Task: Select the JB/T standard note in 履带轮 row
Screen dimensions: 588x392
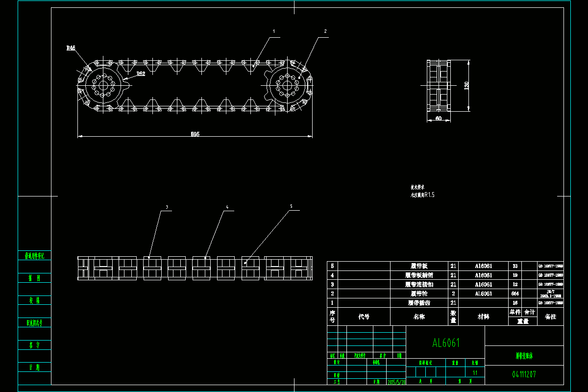Action: (550, 294)
